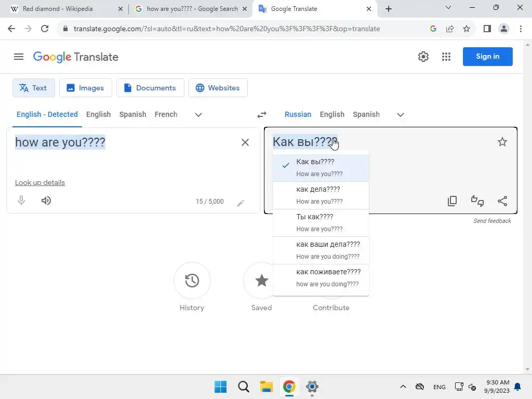The image size is (532, 399).
Task: Open Saved translations
Action: [x=262, y=281]
